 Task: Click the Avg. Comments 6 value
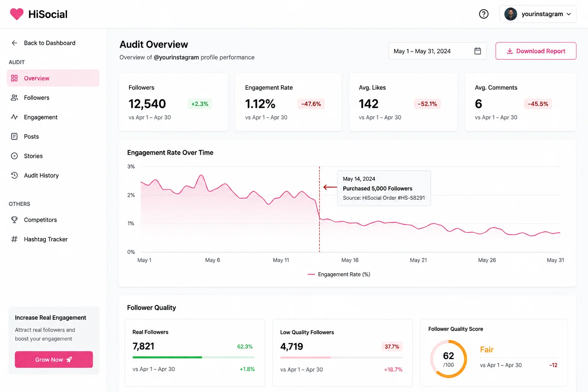coord(479,104)
